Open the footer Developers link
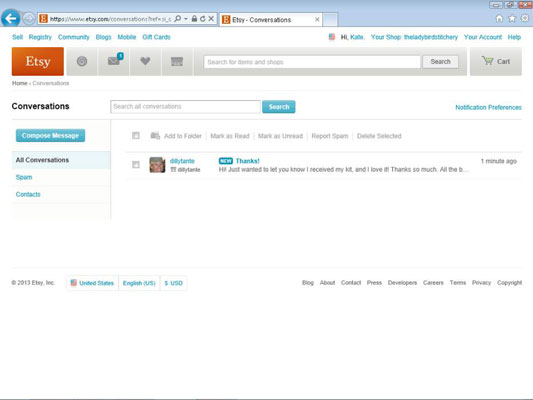The height and width of the screenshot is (400, 533). click(x=402, y=283)
